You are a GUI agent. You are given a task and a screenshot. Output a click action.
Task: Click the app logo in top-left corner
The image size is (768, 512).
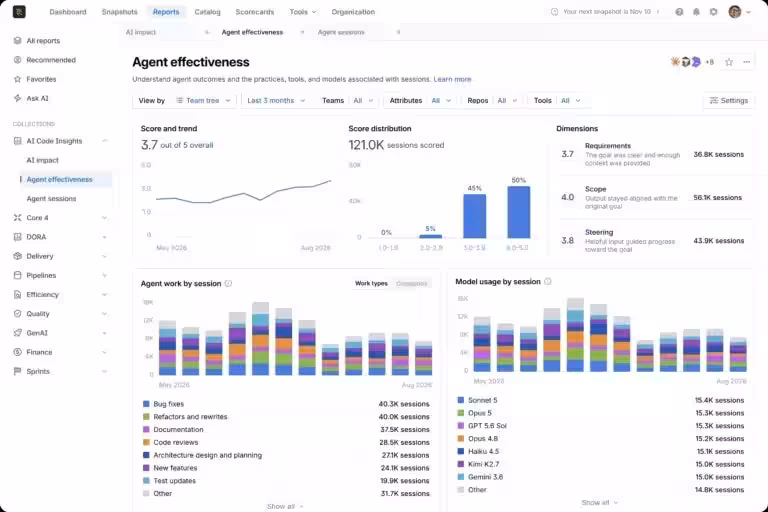click(19, 12)
